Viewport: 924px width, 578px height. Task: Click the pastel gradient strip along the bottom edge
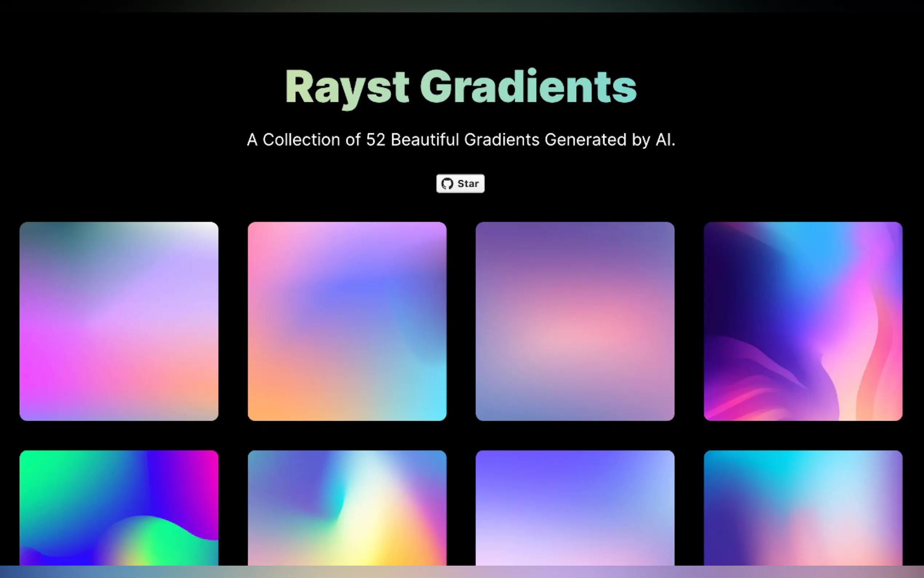coord(462,572)
